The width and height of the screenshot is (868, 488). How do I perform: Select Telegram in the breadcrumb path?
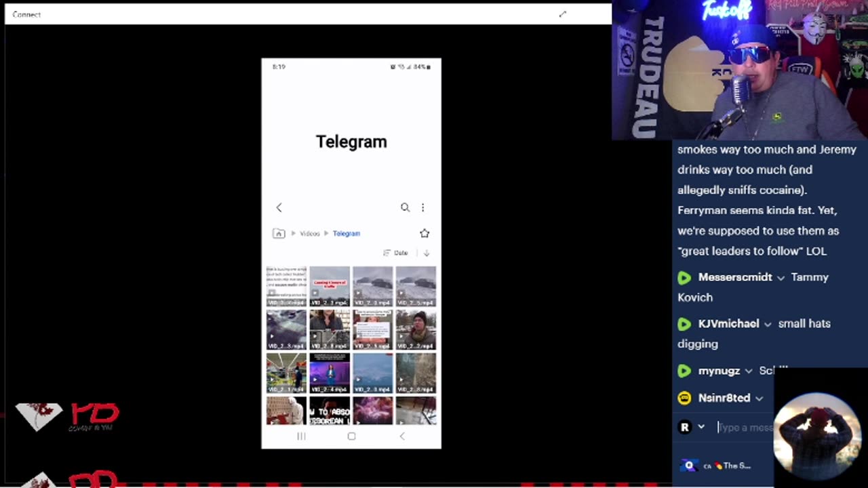pos(346,233)
